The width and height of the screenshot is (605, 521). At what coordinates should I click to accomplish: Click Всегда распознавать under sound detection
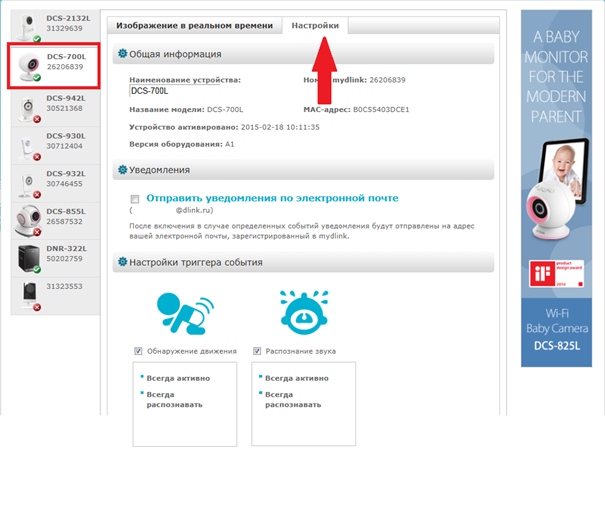[x=293, y=400]
